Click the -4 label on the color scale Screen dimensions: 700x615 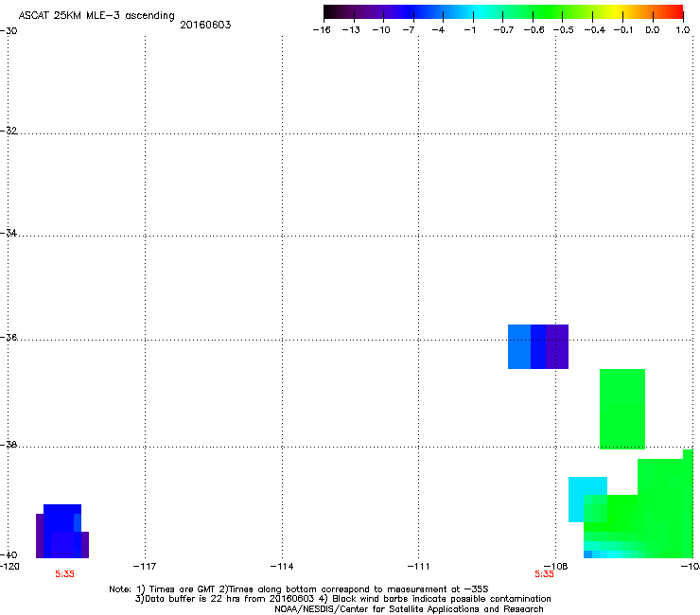(438, 30)
